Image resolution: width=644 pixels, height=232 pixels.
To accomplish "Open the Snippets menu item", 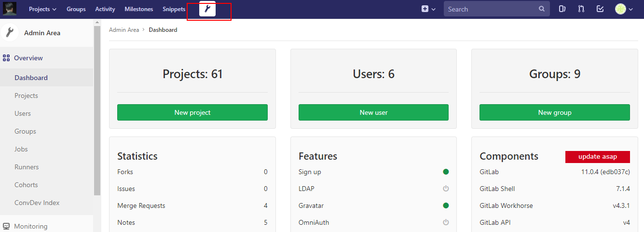I will [x=174, y=9].
